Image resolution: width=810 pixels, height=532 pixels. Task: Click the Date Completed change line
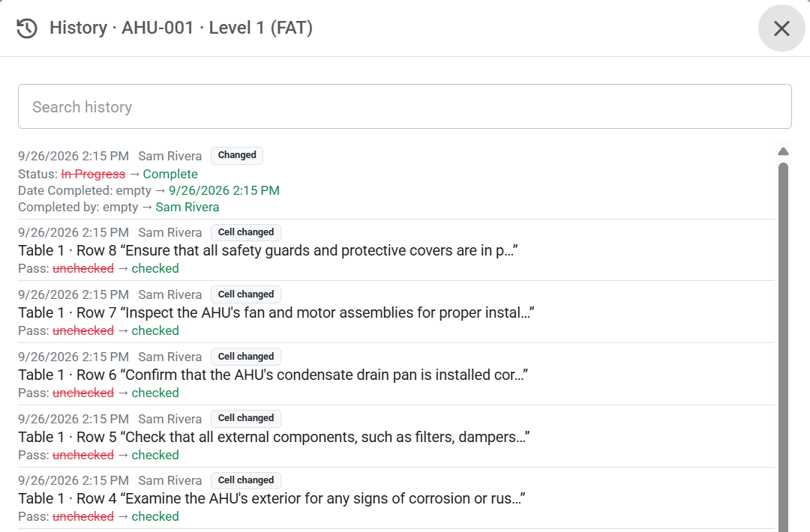[148, 190]
